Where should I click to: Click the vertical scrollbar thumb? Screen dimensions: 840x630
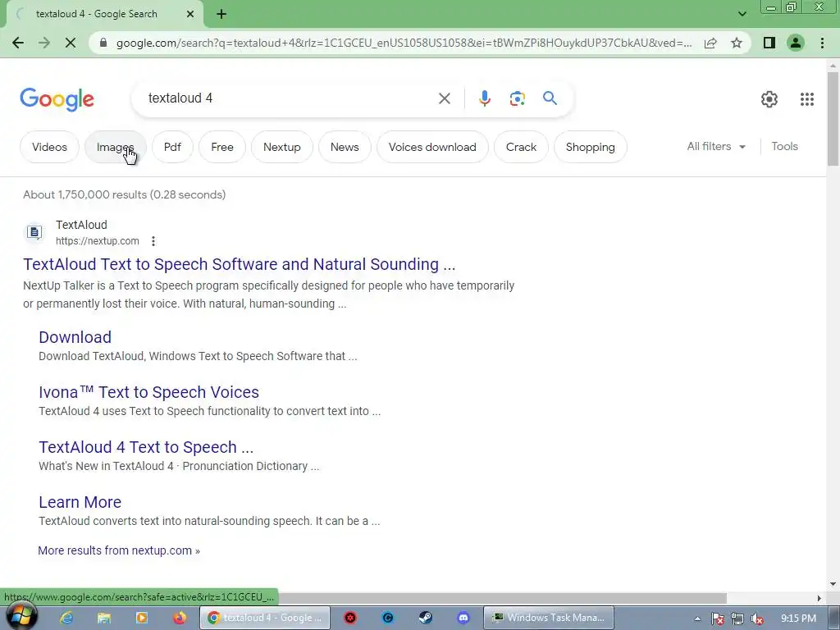[x=833, y=119]
